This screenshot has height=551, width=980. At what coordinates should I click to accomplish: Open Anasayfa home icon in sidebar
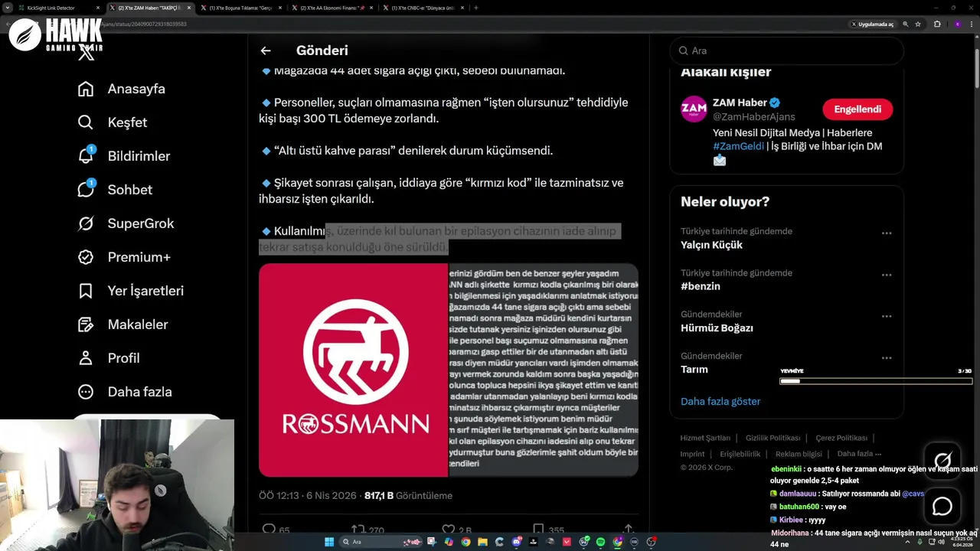point(86,89)
